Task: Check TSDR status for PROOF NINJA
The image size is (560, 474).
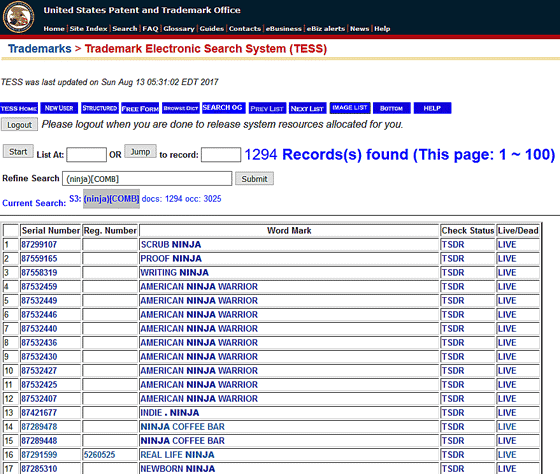Action: click(x=453, y=259)
